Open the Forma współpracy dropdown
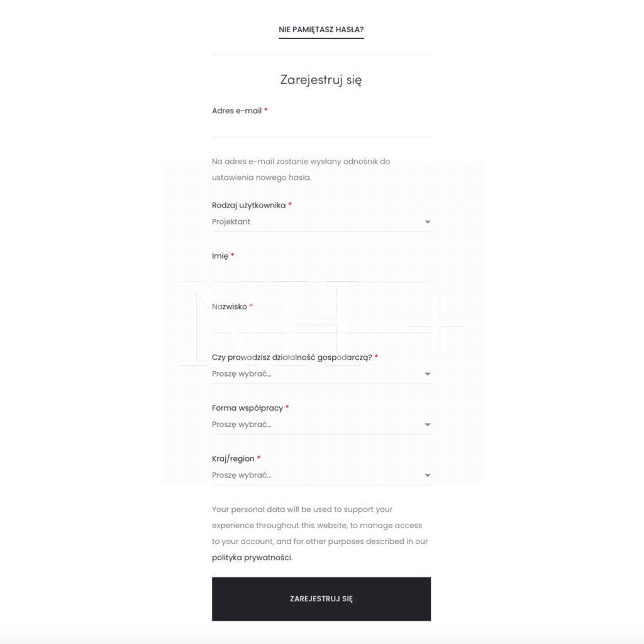Viewport: 644px width, 644px height. [314, 425]
